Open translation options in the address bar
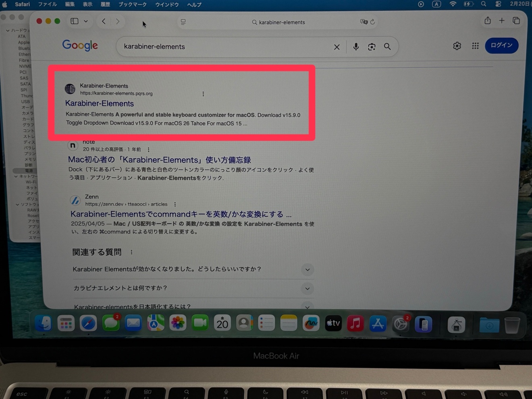The height and width of the screenshot is (399, 532). point(365,22)
